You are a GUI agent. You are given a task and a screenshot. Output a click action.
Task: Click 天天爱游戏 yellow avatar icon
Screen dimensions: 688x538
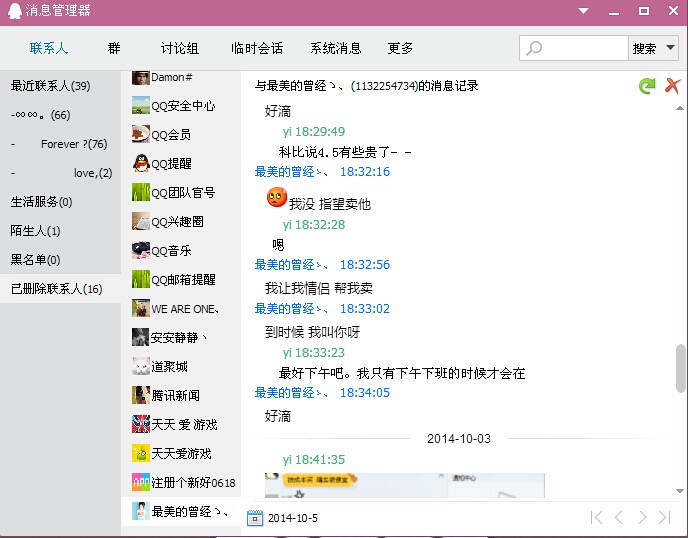(140, 453)
